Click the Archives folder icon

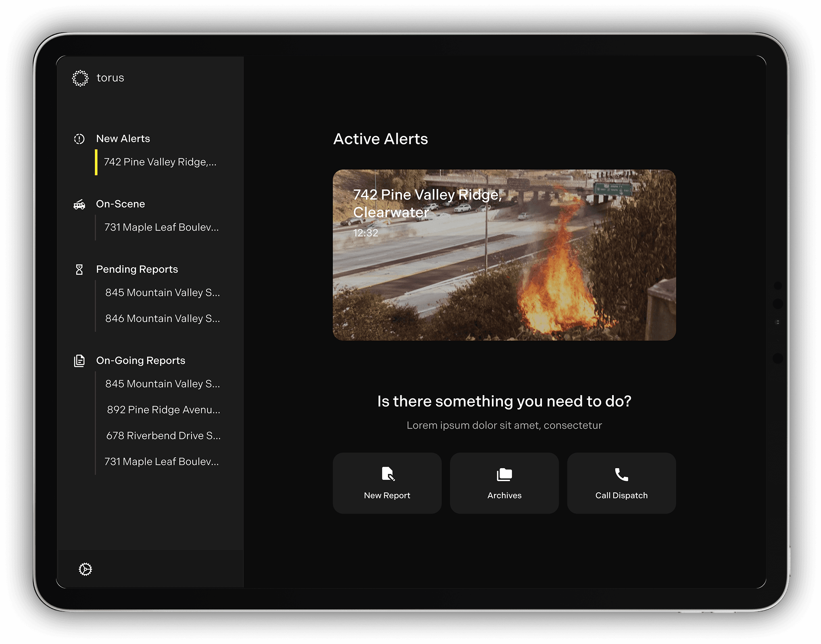click(x=504, y=475)
